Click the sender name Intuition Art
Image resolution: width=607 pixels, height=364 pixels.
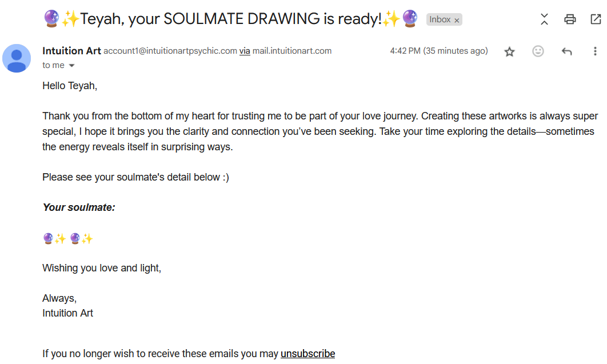71,51
